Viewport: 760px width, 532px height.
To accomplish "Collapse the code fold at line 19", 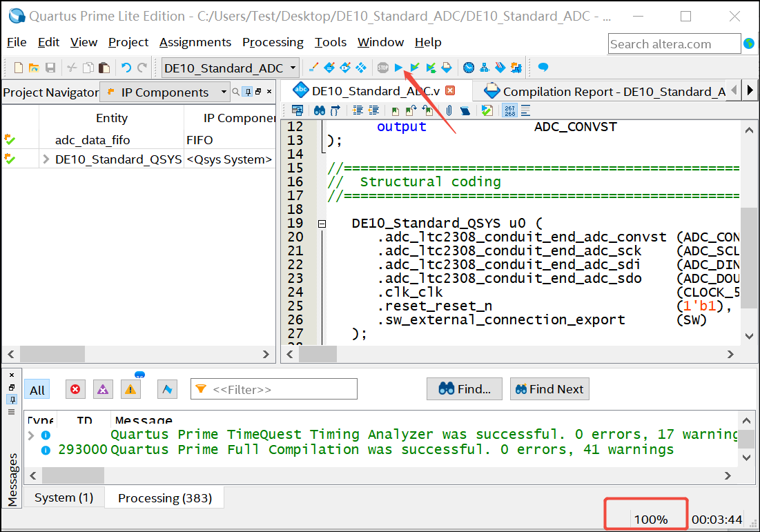I will coord(322,224).
